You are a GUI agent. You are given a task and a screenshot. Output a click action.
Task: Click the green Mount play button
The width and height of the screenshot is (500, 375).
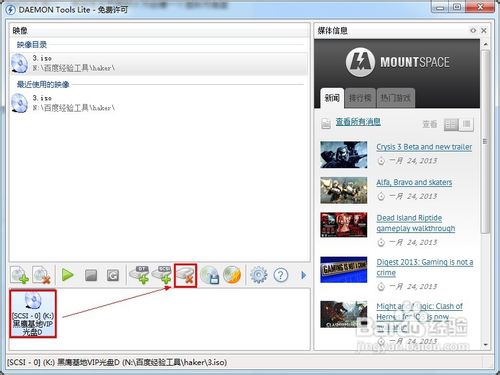click(68, 275)
